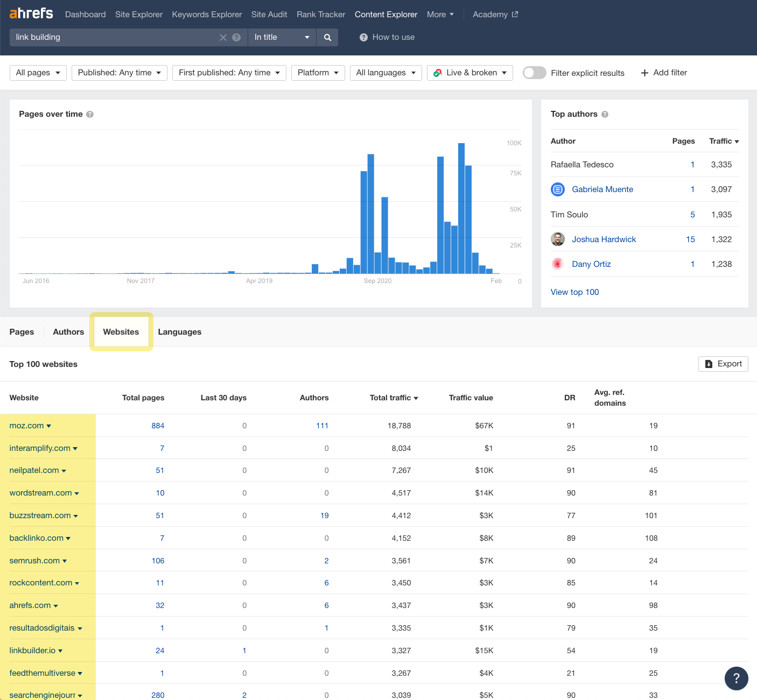Expand moz.com website options
Screen dimensions: 757x700
click(x=48, y=426)
